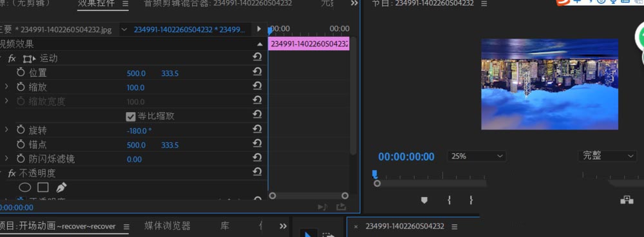Expand the 缩放宽度 property
The image size is (644, 237).
6,100
